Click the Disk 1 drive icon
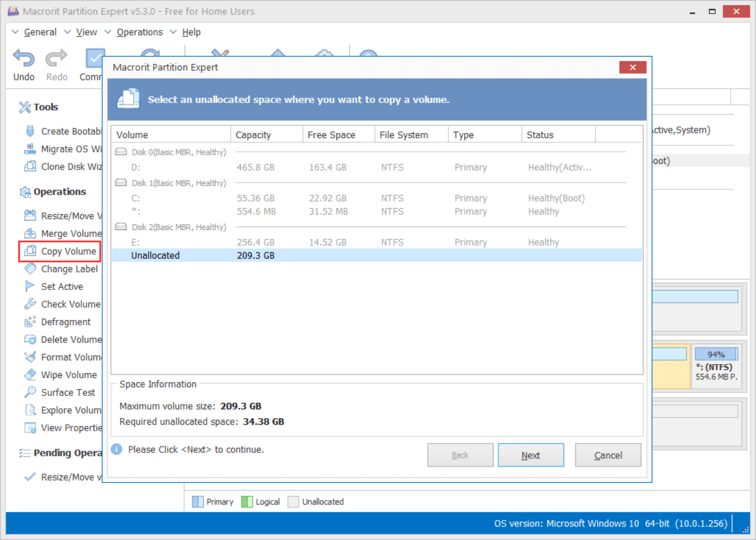 (x=121, y=183)
